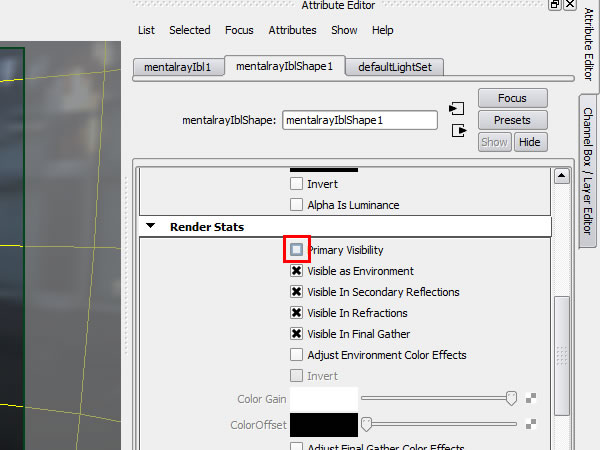Uncheck Visible In Secondary Reflections
The height and width of the screenshot is (450, 600).
click(x=296, y=292)
